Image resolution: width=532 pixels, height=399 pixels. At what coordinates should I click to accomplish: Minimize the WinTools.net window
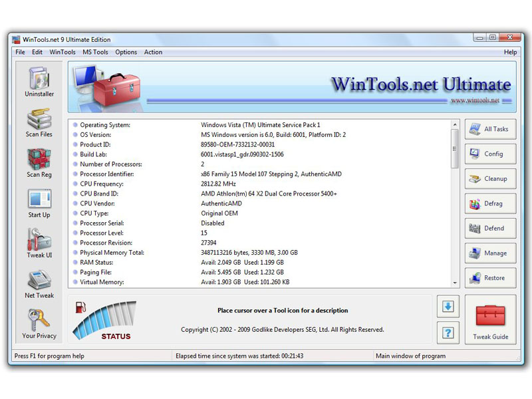pyautogui.click(x=479, y=37)
